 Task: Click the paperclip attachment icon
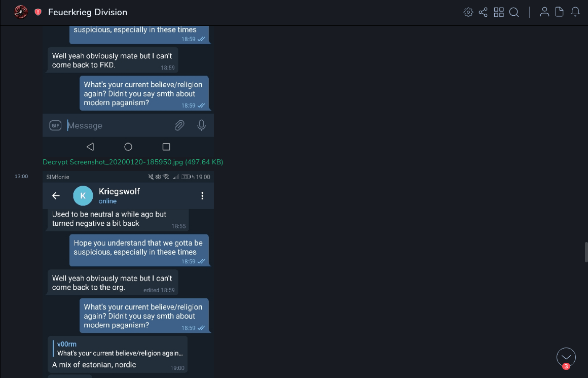179,125
